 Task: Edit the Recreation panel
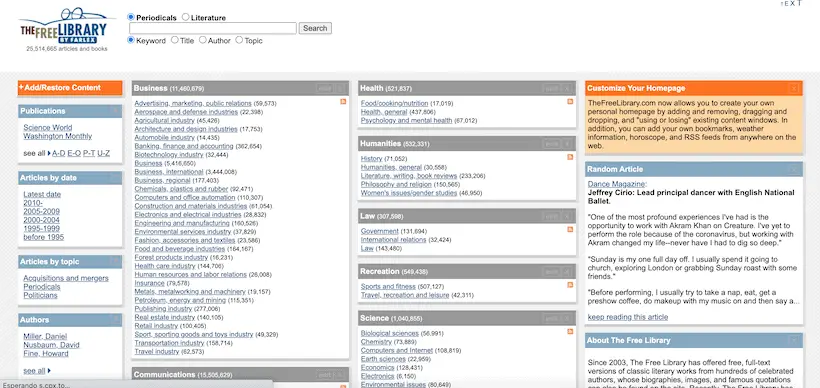click(552, 271)
